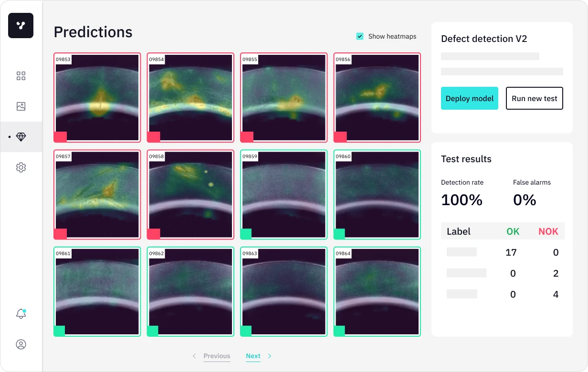Click the OK count 17 cell
The height and width of the screenshot is (372, 588).
click(511, 252)
